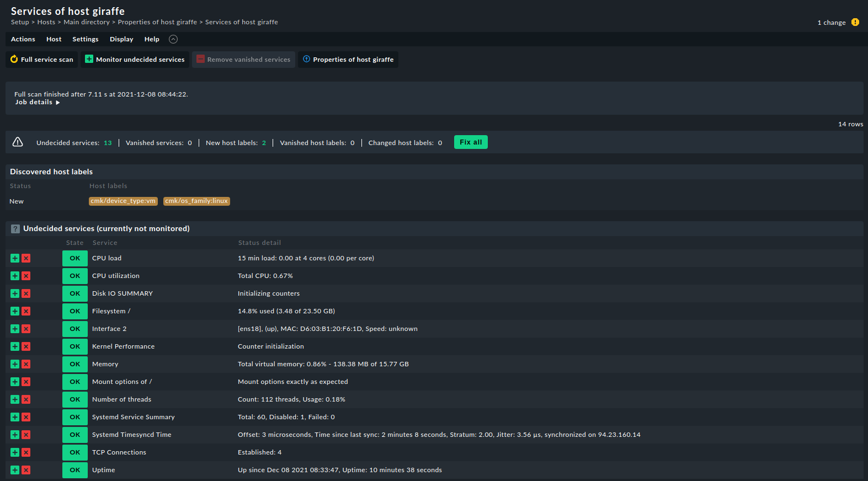Collapse Undecided services section header
The height and width of the screenshot is (481, 868).
tap(106, 228)
